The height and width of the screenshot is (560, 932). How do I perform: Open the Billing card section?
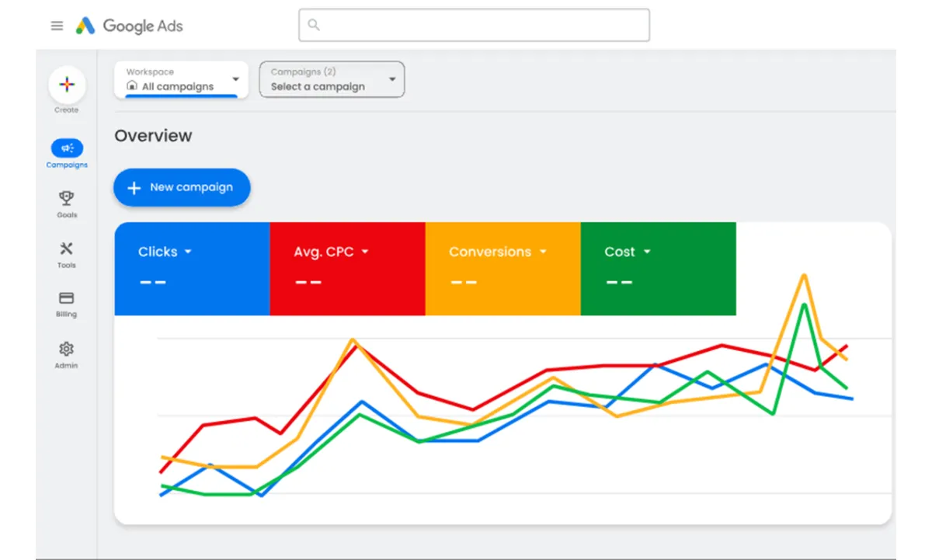[x=67, y=304]
